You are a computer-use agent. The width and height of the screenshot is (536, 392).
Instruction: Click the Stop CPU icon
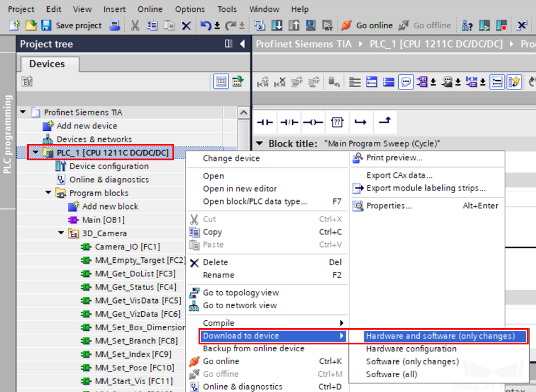[501, 25]
